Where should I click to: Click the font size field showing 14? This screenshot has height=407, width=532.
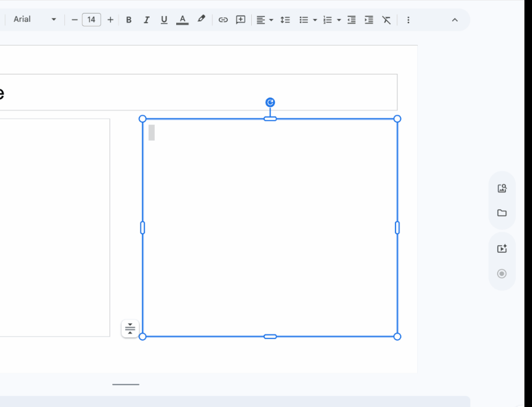[x=91, y=19]
